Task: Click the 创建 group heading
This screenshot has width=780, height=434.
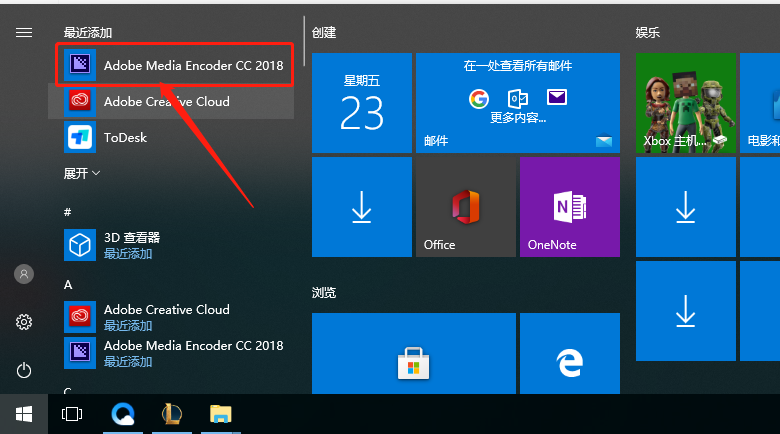Action: click(324, 33)
